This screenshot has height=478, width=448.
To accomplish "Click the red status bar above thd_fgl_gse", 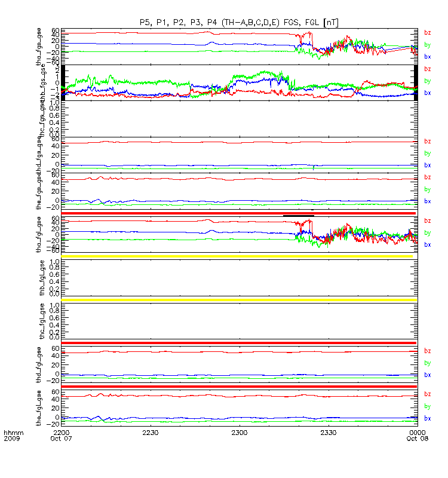I will (238, 343).
